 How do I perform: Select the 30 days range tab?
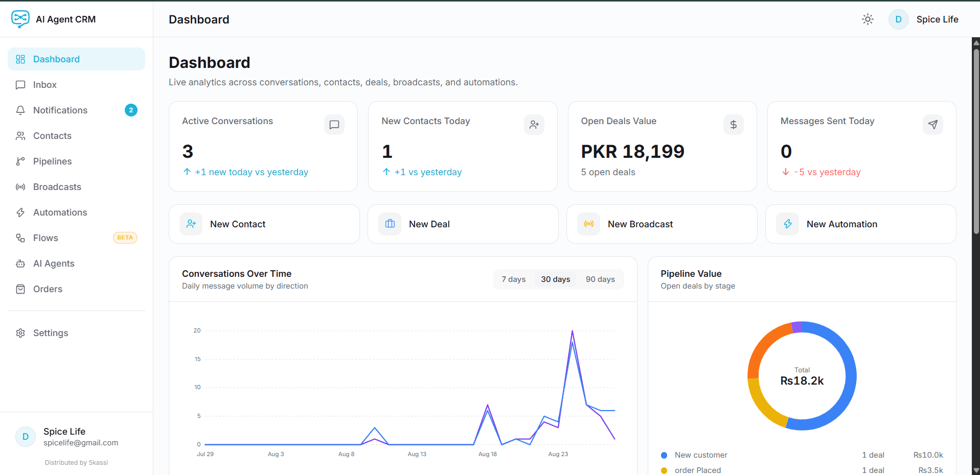556,279
